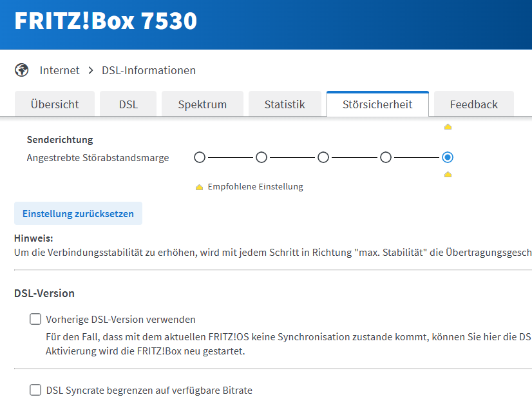Open the Internet breadcrumb link
Image resolution: width=532 pixels, height=406 pixels.
[x=59, y=70]
